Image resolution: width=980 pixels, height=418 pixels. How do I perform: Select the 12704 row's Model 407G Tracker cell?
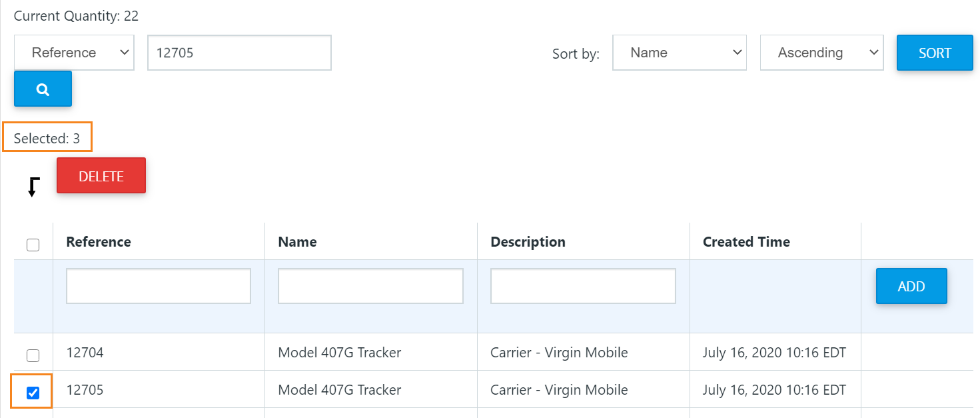(x=340, y=353)
